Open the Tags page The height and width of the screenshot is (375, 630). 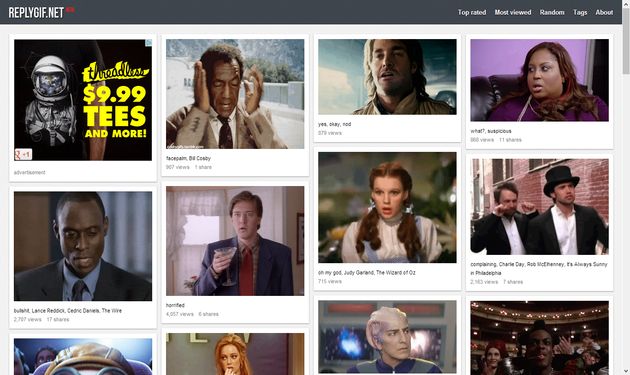580,12
